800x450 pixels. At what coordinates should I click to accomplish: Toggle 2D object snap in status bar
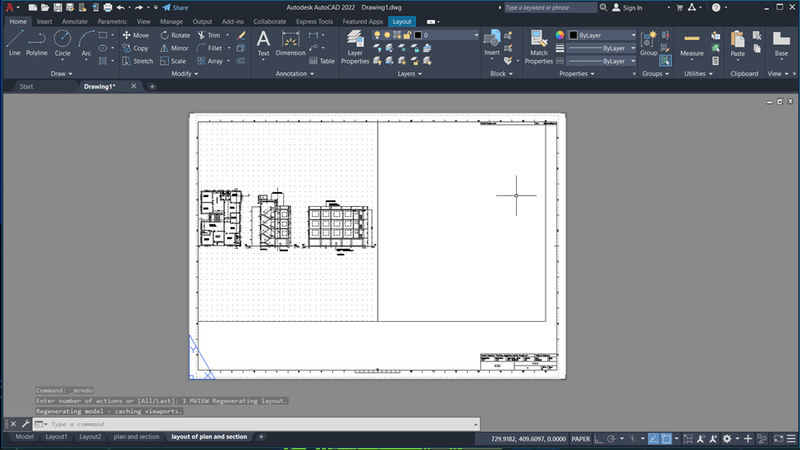pos(666,439)
